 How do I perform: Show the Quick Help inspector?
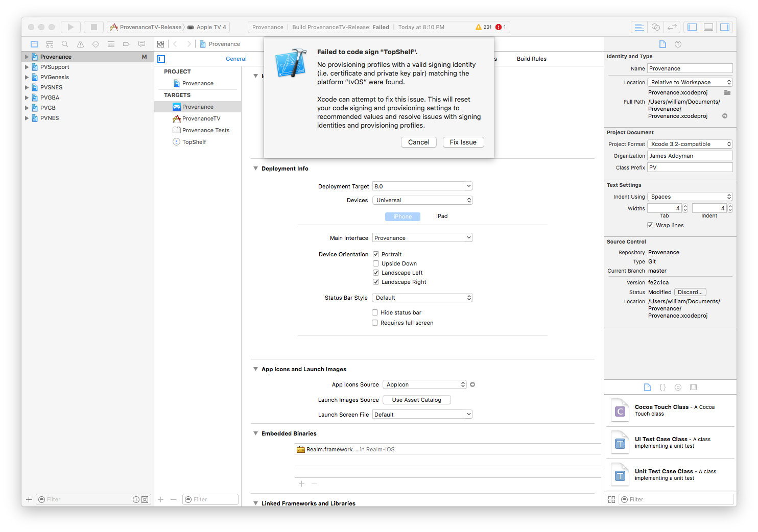tap(678, 44)
